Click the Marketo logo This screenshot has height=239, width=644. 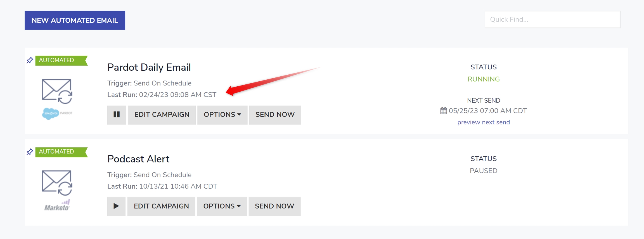57,206
